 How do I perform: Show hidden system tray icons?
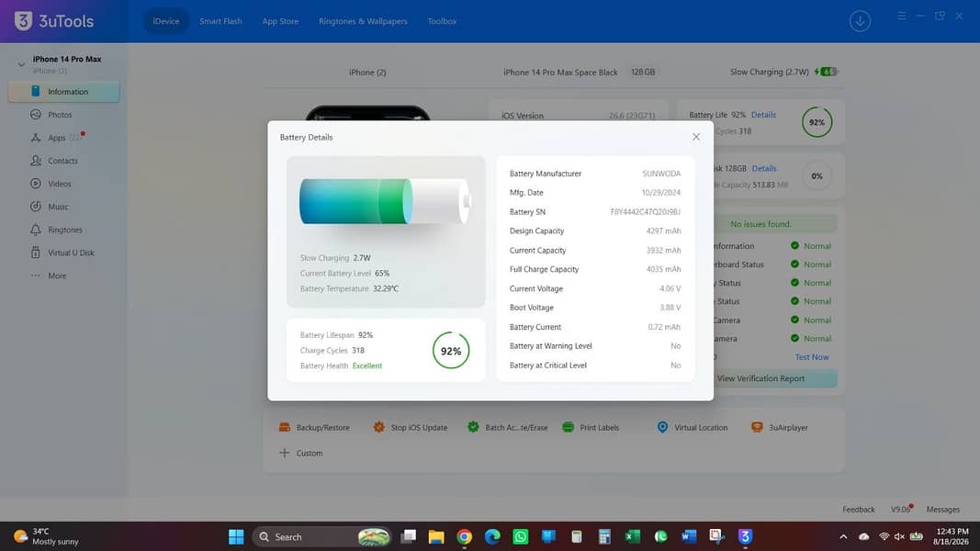tap(843, 536)
